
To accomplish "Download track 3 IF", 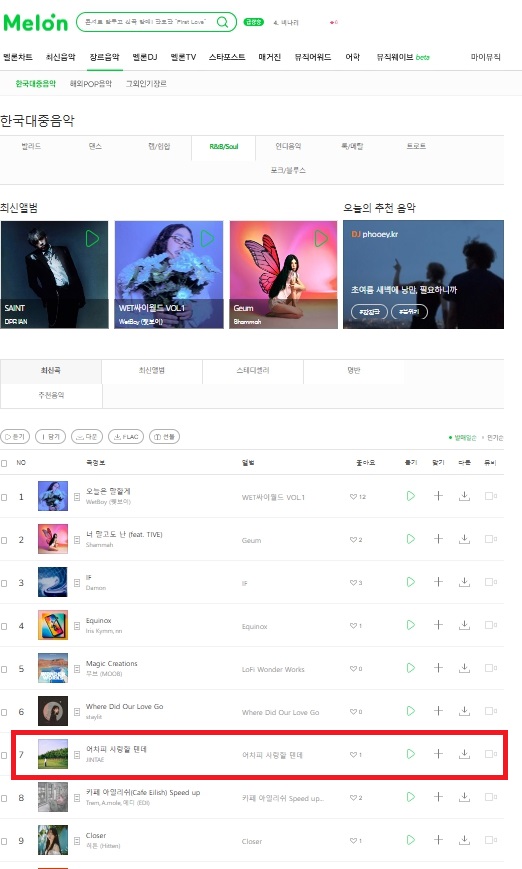I will click(464, 581).
